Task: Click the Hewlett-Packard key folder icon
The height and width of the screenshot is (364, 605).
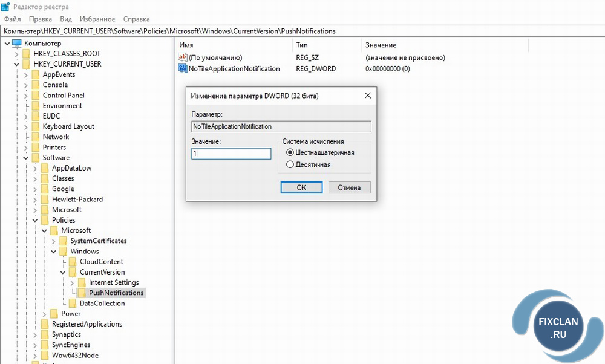Action: (45, 199)
